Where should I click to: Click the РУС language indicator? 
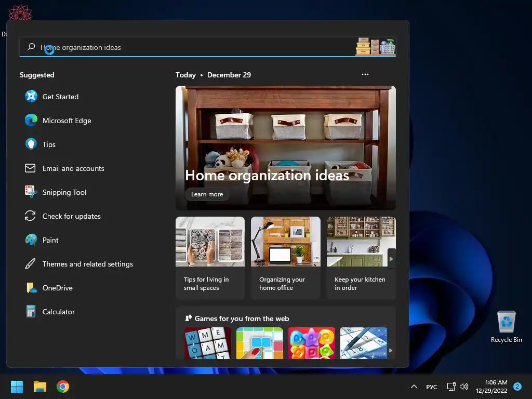[431, 387]
